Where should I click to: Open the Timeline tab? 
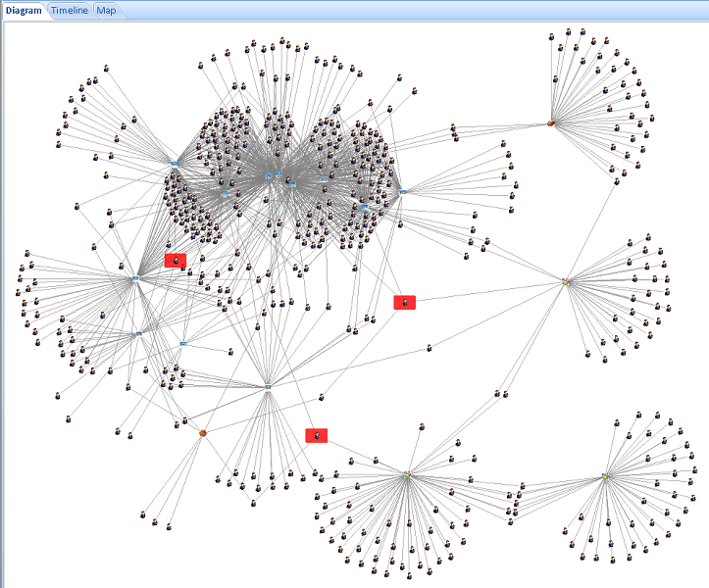click(x=70, y=11)
